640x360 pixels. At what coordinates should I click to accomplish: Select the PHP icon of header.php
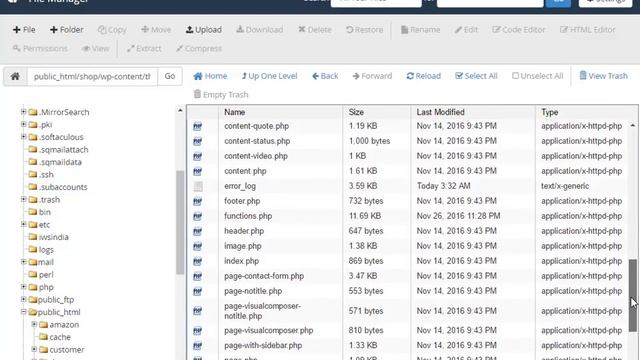click(198, 231)
